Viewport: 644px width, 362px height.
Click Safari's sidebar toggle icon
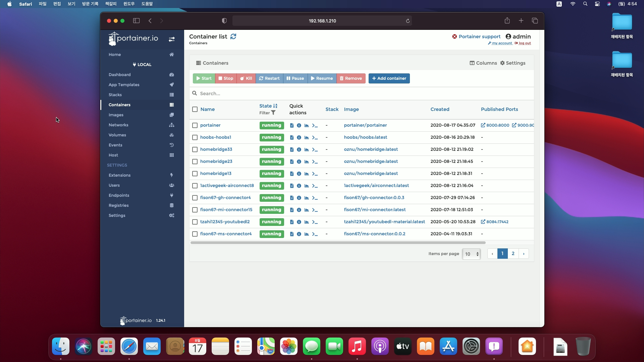point(136,21)
